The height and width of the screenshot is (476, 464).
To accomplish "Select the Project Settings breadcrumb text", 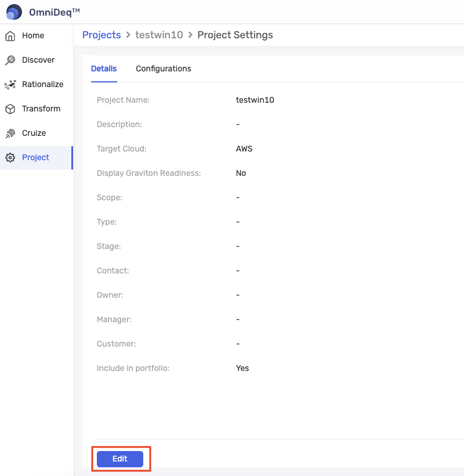I will [235, 35].
